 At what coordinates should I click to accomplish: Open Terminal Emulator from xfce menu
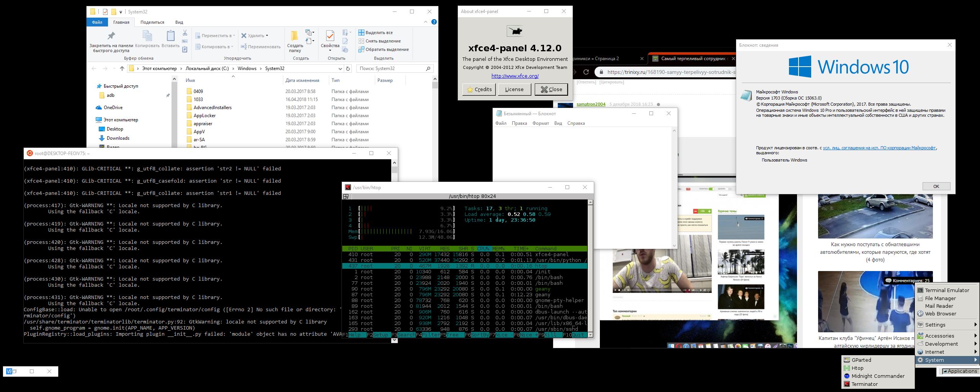coord(947,290)
